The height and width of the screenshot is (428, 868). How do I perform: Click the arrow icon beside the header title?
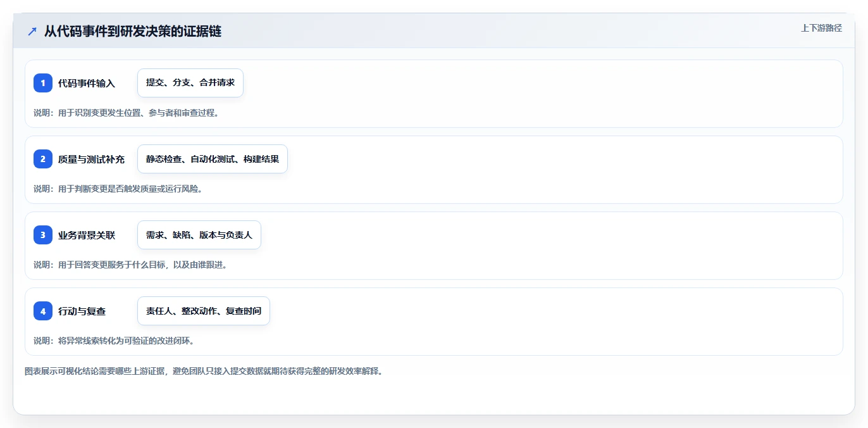(32, 31)
